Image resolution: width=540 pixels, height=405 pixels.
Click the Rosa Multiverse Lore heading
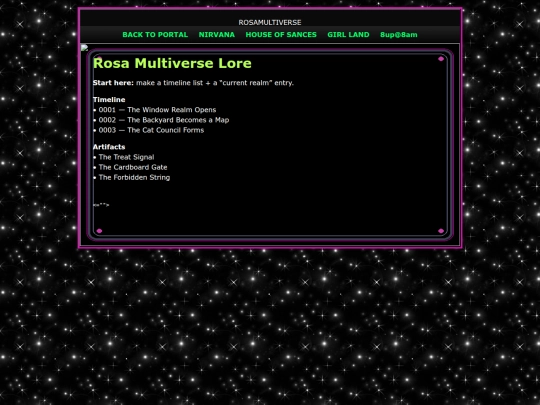tap(172, 63)
